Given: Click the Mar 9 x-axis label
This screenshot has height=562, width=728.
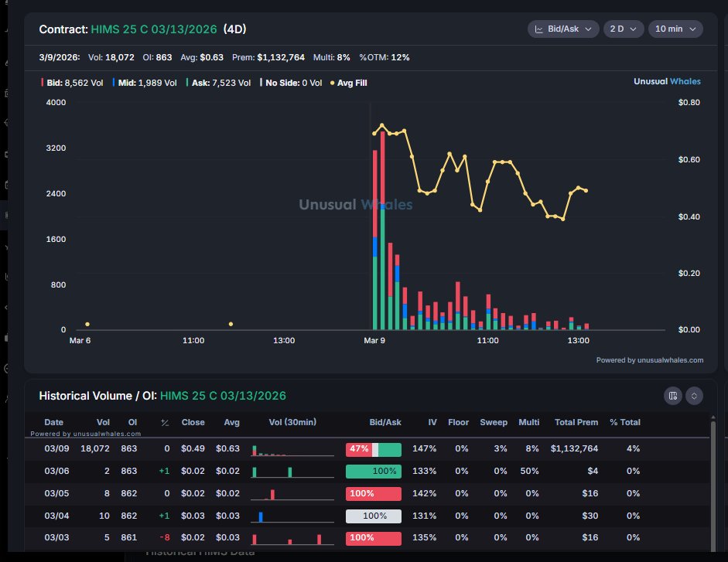Looking at the screenshot, I should 374,341.
